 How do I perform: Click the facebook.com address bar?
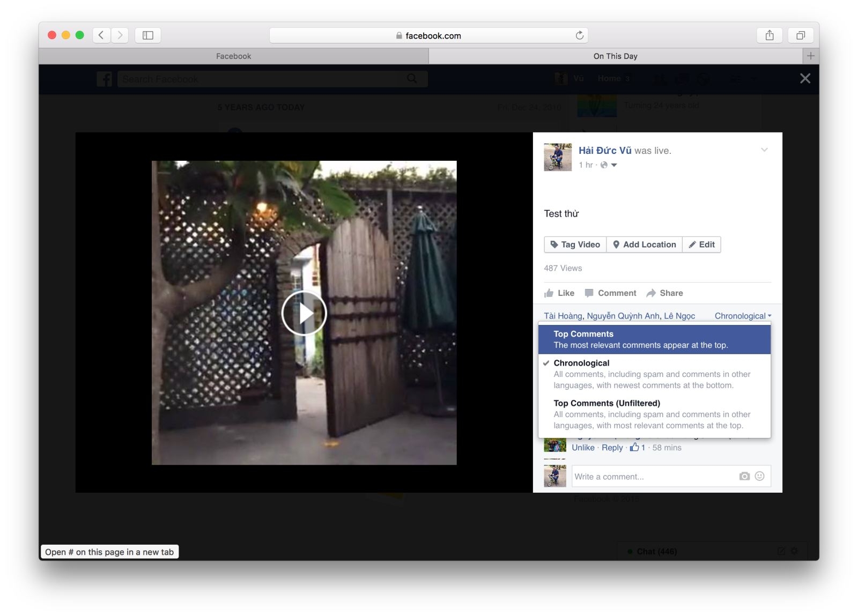428,35
